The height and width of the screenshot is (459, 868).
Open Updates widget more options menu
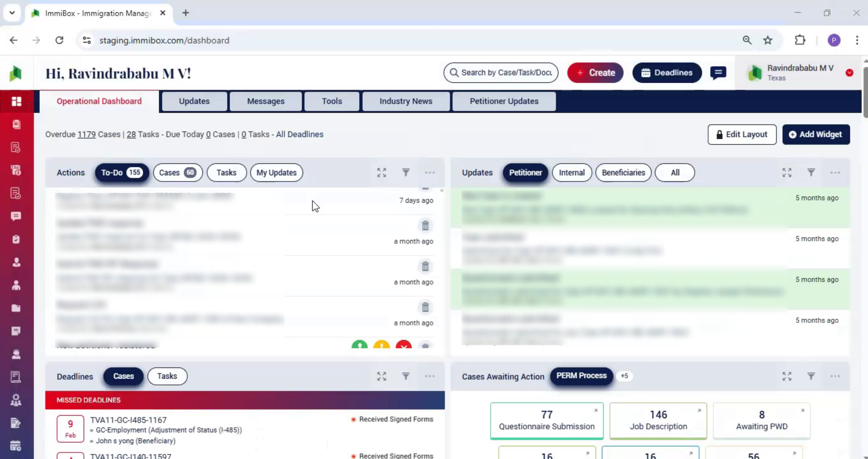point(835,172)
